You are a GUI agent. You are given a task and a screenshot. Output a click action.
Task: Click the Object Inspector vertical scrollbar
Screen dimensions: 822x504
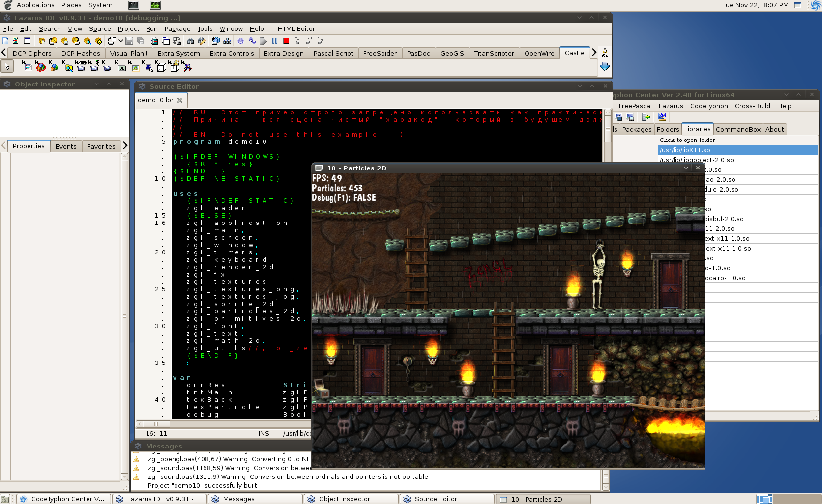[124, 316]
